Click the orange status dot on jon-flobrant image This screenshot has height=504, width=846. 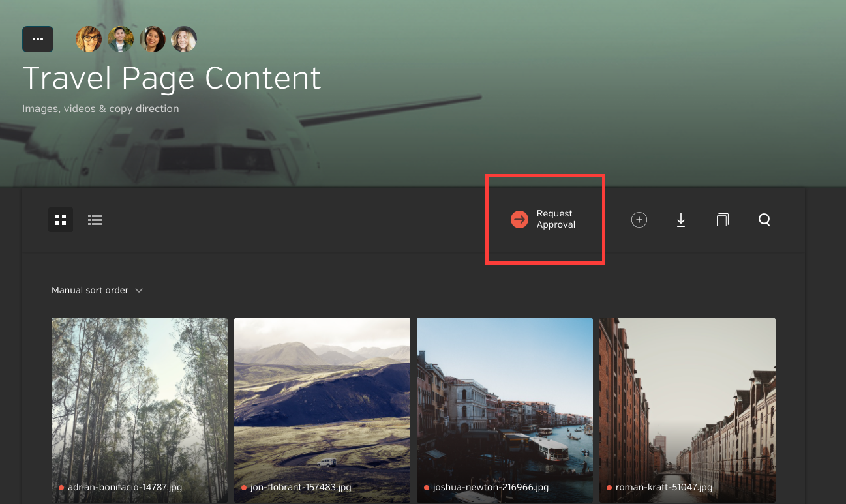coord(244,488)
